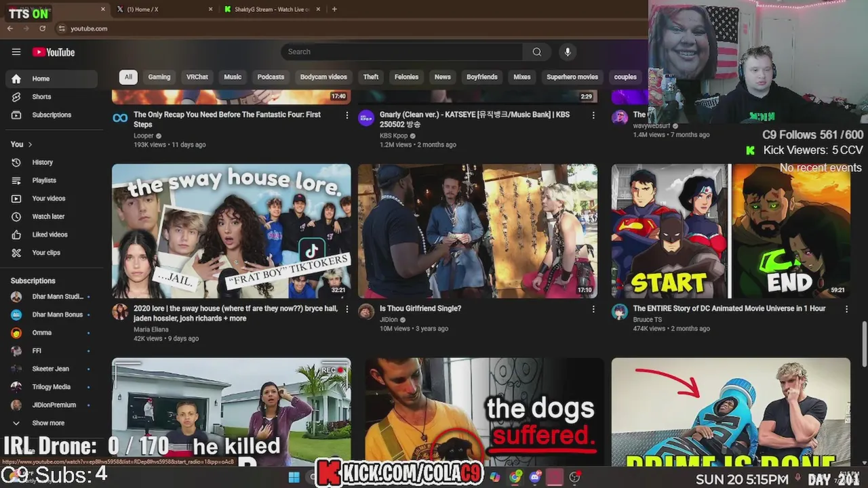Open the YouTube hamburger guide menu

pyautogui.click(x=16, y=52)
